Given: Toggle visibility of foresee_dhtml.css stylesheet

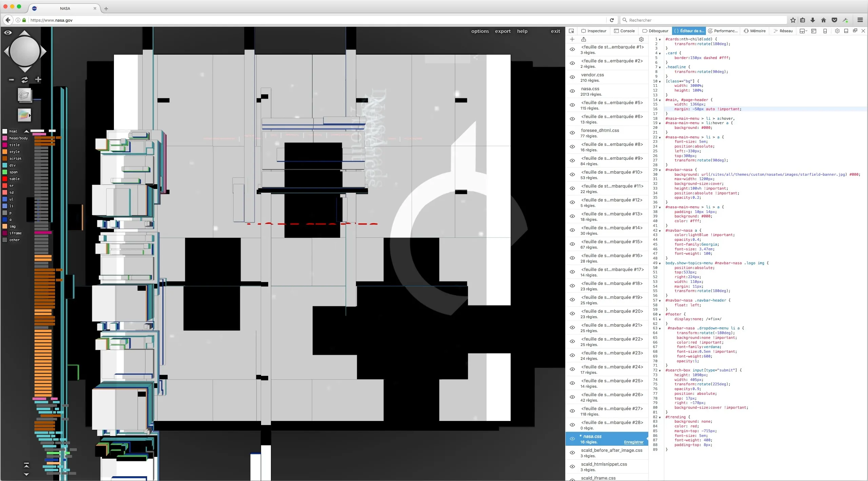Looking at the screenshot, I should click(x=572, y=133).
